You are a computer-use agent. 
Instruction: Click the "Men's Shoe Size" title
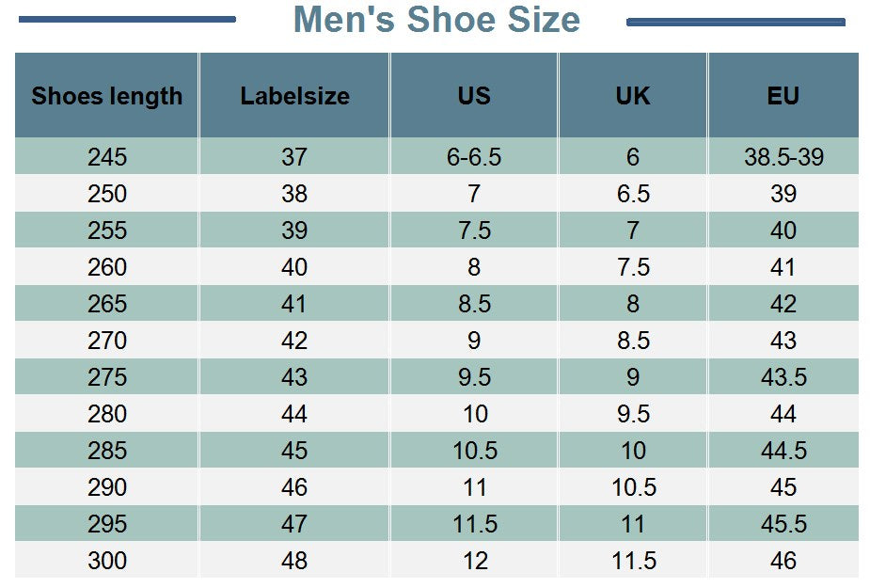click(x=436, y=20)
